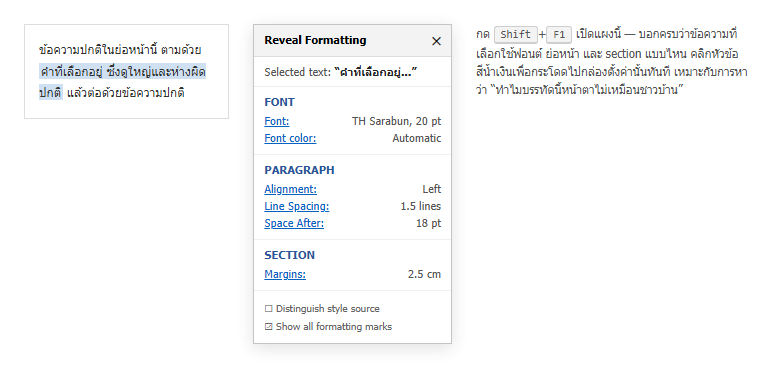Viewport: 763px width, 370px height.
Task: Click the text 'แล้วต่อด้วยข้อความปกติ'
Action: [126, 93]
